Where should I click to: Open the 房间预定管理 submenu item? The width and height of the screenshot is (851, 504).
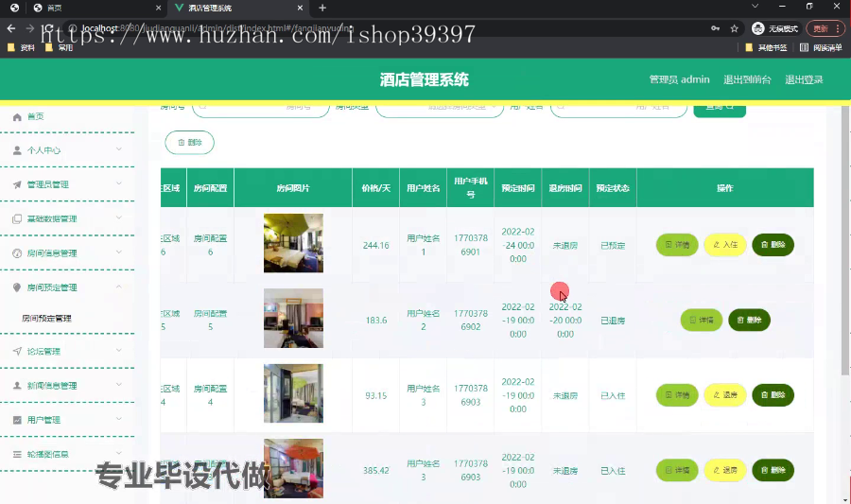46,319
